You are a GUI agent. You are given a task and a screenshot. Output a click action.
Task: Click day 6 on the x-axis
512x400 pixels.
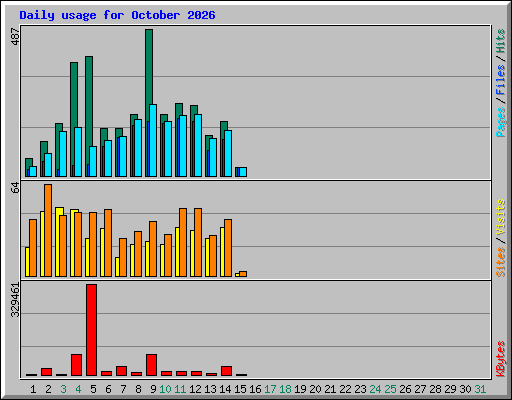(x=108, y=389)
